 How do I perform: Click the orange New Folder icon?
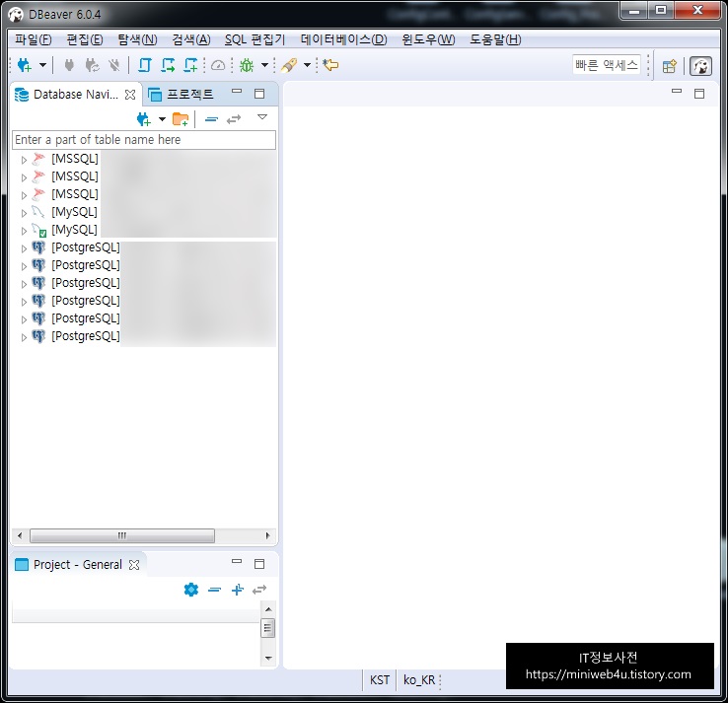pos(181,119)
